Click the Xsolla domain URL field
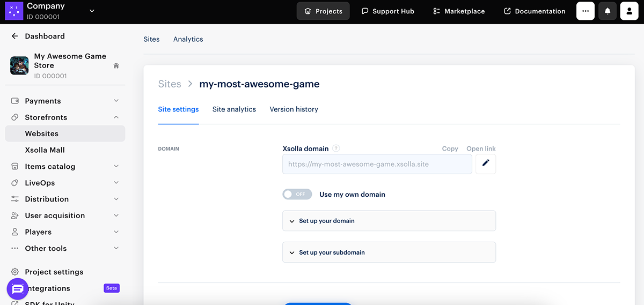 377,164
